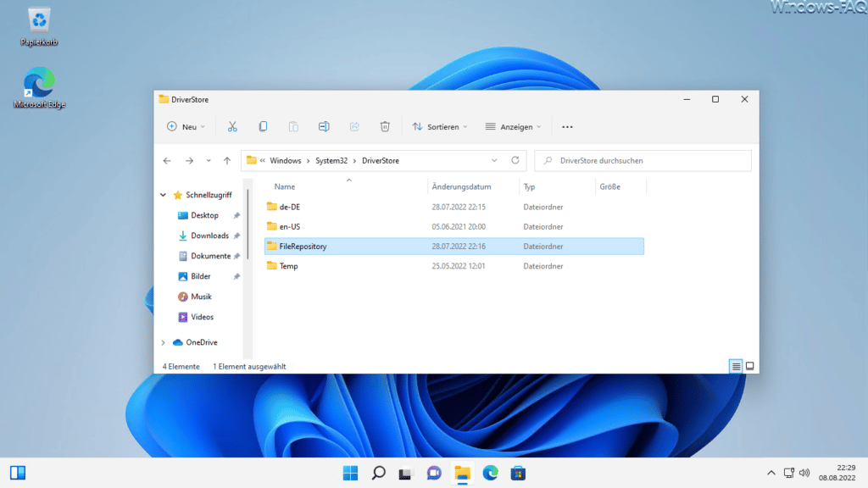Open the three-dots more options menu

pos(567,127)
